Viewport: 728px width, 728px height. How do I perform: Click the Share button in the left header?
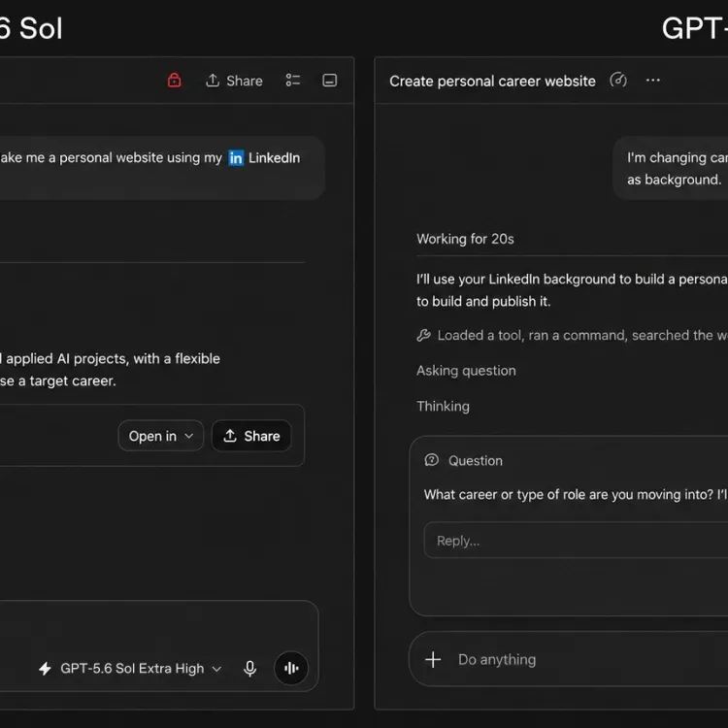click(234, 81)
